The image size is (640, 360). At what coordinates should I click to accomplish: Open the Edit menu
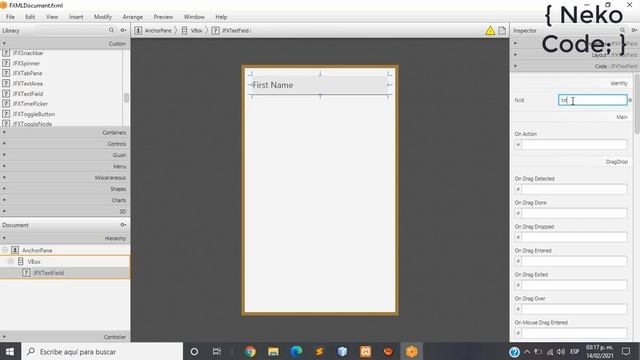(x=30, y=17)
